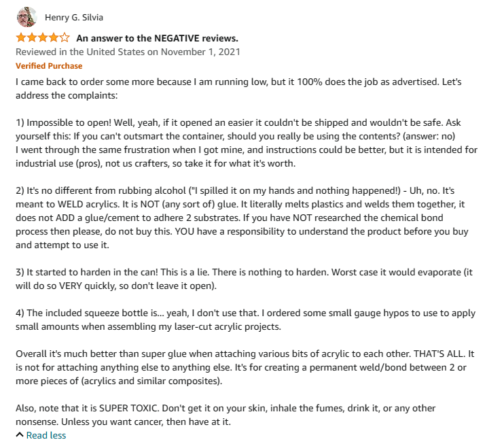
Task: Open reviewer Henry G. Silvia's profile picture
Action: 27,17
